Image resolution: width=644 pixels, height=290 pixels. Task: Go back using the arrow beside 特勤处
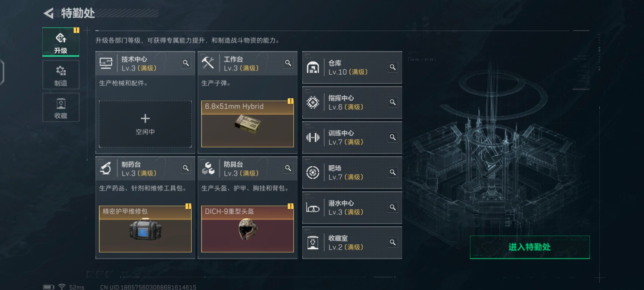[x=49, y=13]
